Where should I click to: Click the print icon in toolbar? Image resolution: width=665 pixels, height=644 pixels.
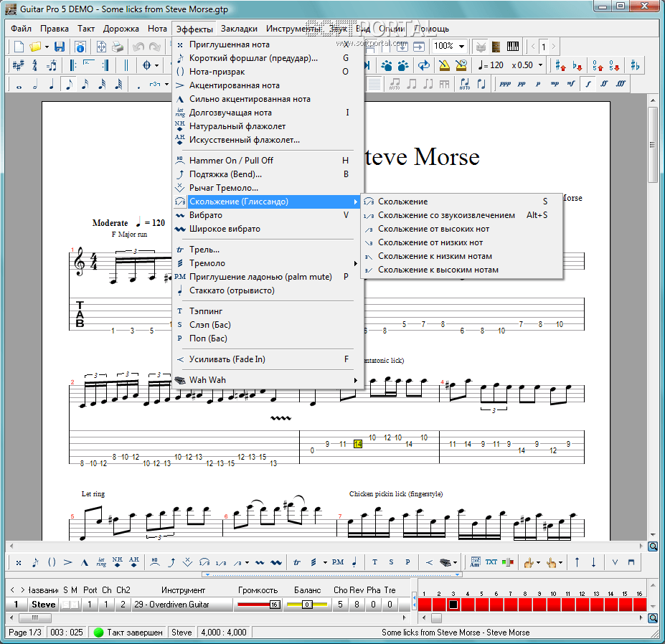tap(117, 47)
